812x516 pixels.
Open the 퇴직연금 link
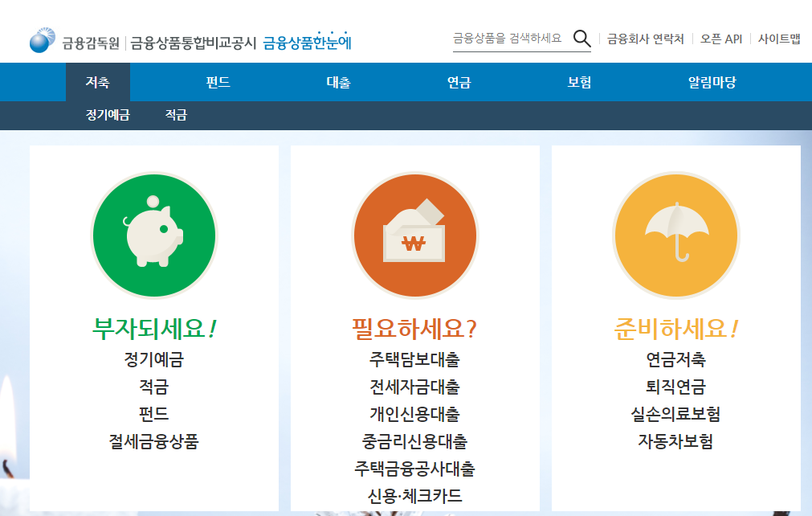[675, 387]
